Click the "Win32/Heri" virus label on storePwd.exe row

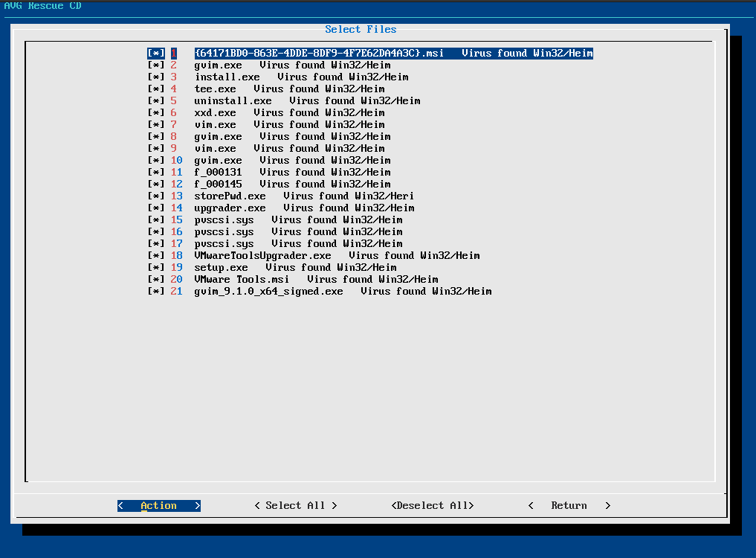coord(384,196)
